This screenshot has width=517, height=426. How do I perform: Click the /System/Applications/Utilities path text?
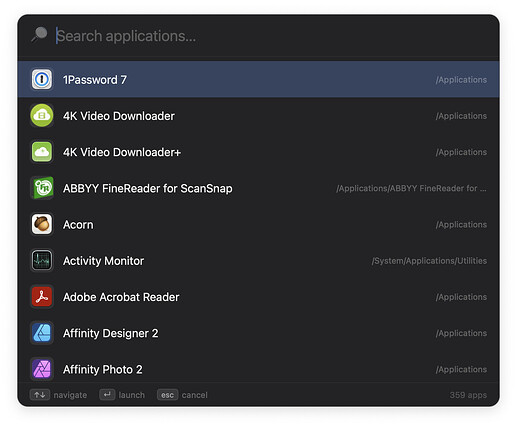click(429, 261)
